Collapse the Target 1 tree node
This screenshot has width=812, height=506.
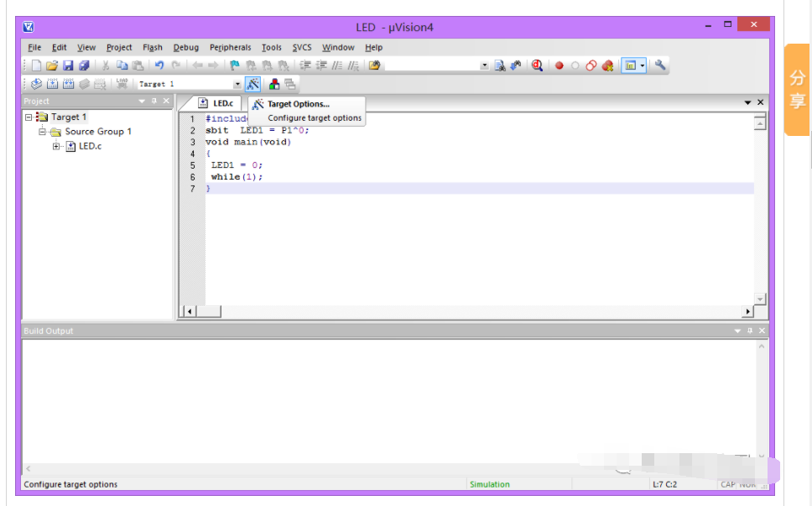pyautogui.click(x=29, y=117)
